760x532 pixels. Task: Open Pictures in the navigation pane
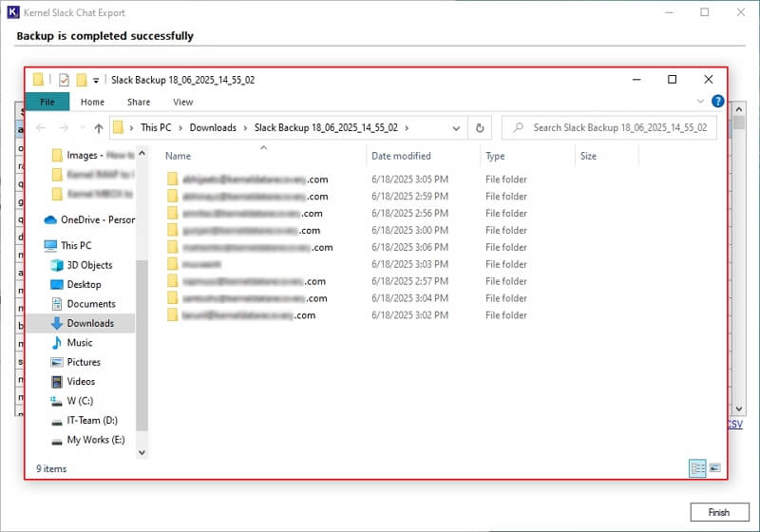pyautogui.click(x=76, y=362)
